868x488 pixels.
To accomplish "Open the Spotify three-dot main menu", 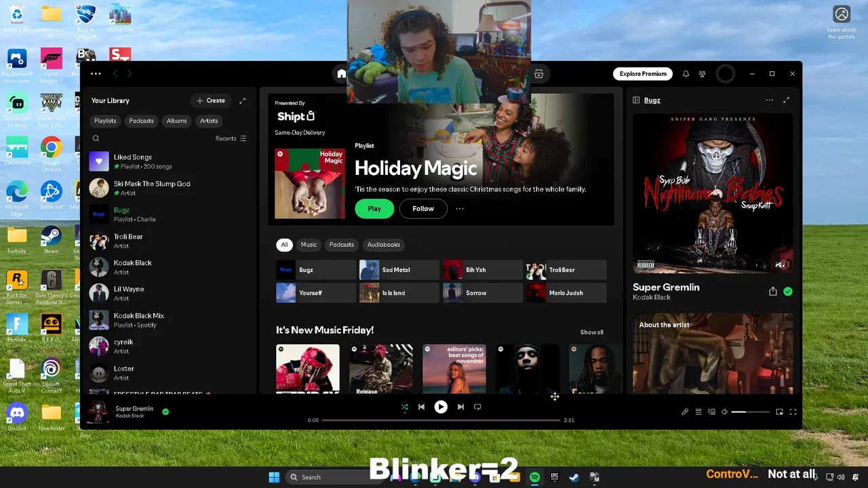I will pyautogui.click(x=96, y=74).
